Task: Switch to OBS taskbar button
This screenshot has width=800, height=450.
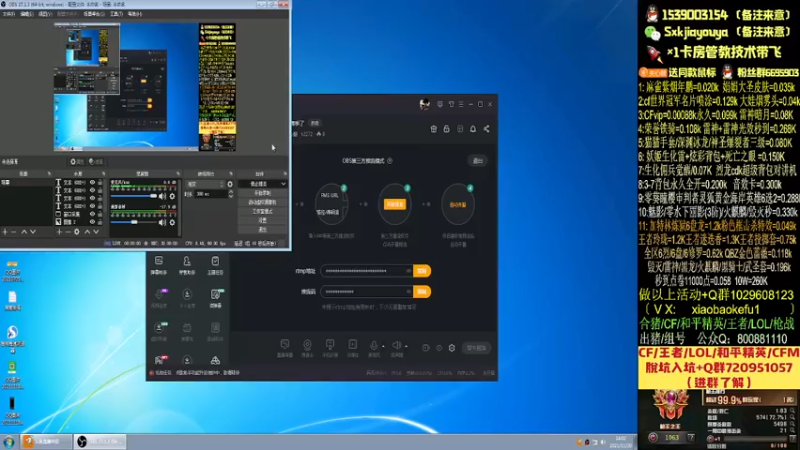Action: click(99, 441)
